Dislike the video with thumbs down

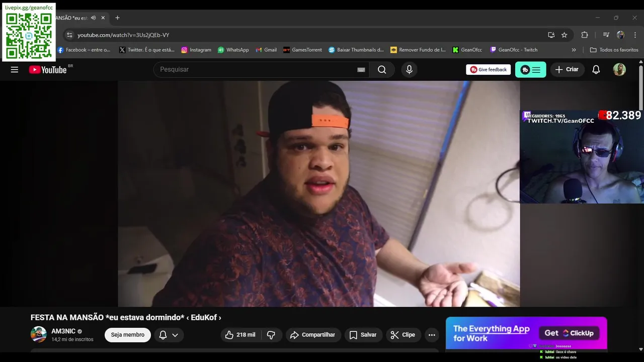coord(271,335)
